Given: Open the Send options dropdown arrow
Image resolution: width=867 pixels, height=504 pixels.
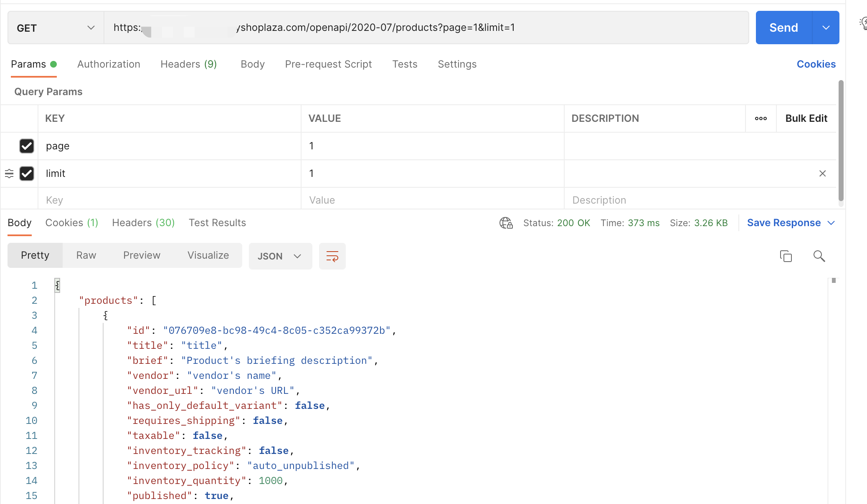Looking at the screenshot, I should (826, 28).
